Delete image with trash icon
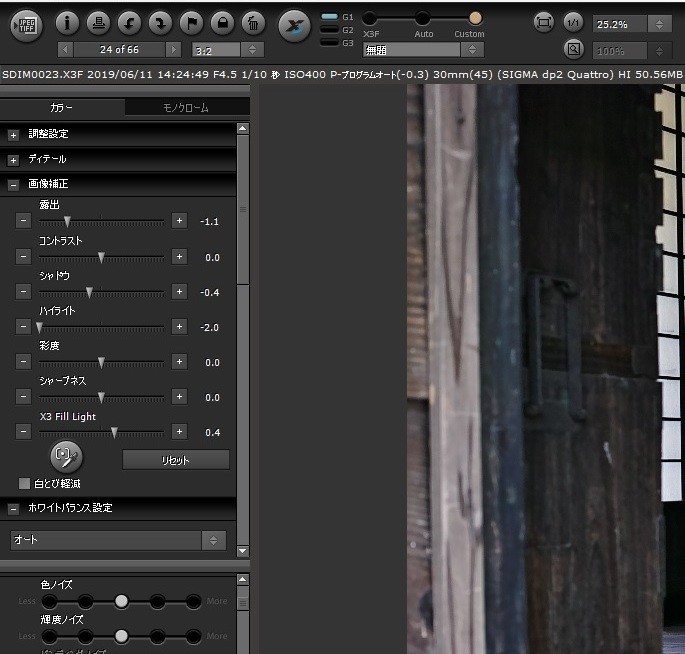This screenshot has width=685, height=654. [x=253, y=23]
